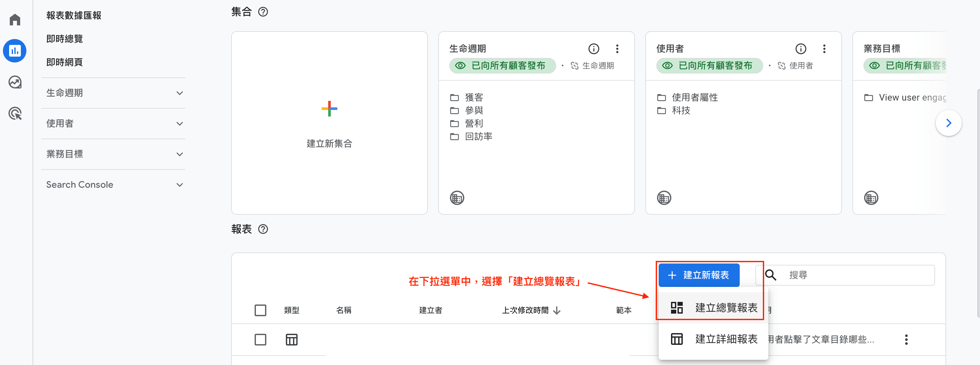Image resolution: width=980 pixels, height=365 pixels.
Task: Click the Home icon in left rail
Action: (15, 20)
